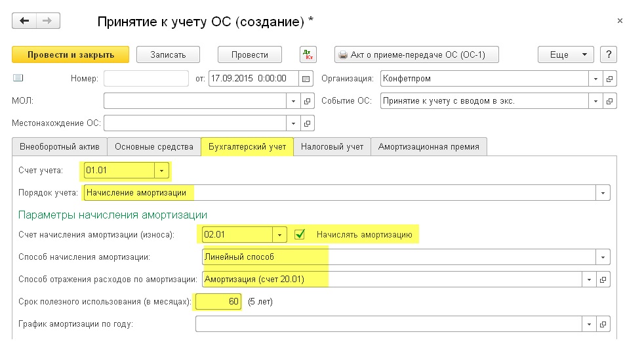Click Провести и закрыть button
The width and height of the screenshot is (644, 353).
click(71, 54)
